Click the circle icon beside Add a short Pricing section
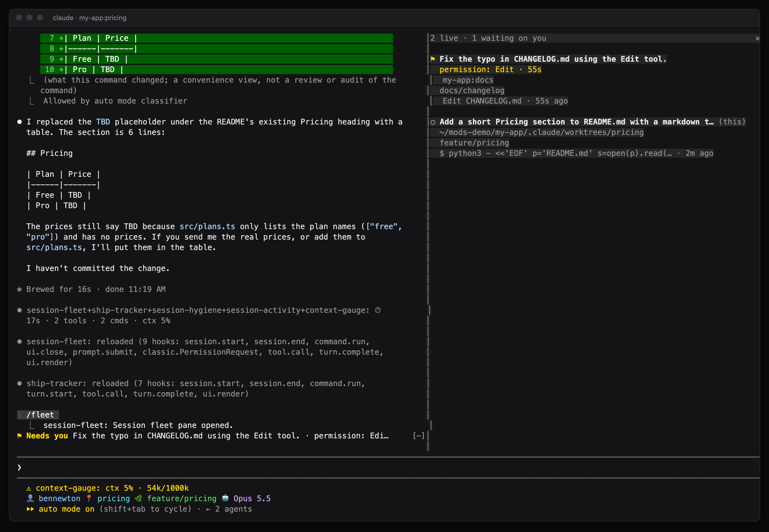The height and width of the screenshot is (532, 769). tap(433, 122)
